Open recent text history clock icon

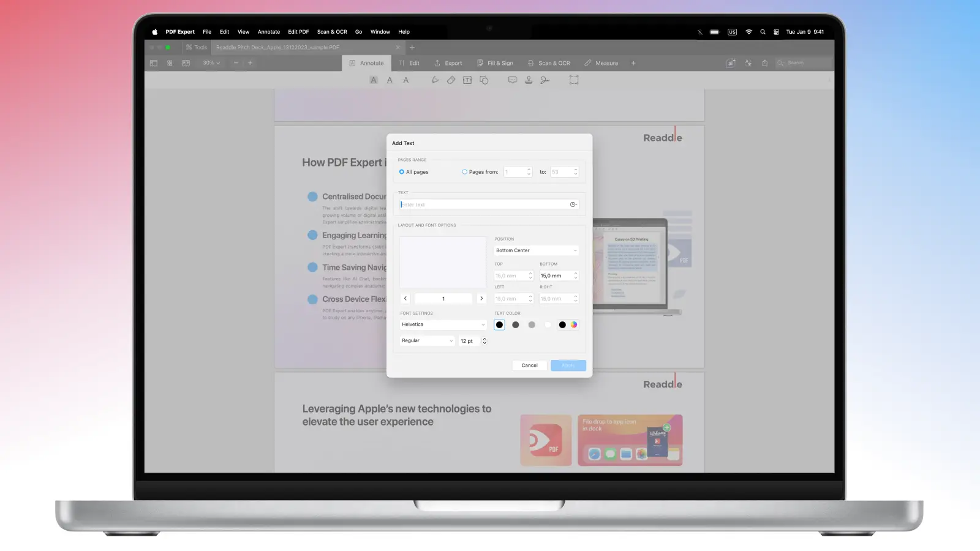click(573, 204)
